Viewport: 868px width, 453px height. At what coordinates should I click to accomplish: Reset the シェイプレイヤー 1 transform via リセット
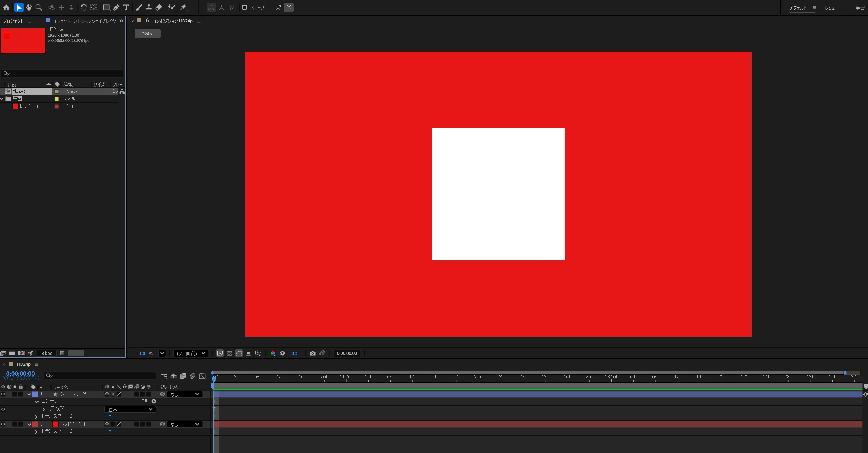point(111,416)
